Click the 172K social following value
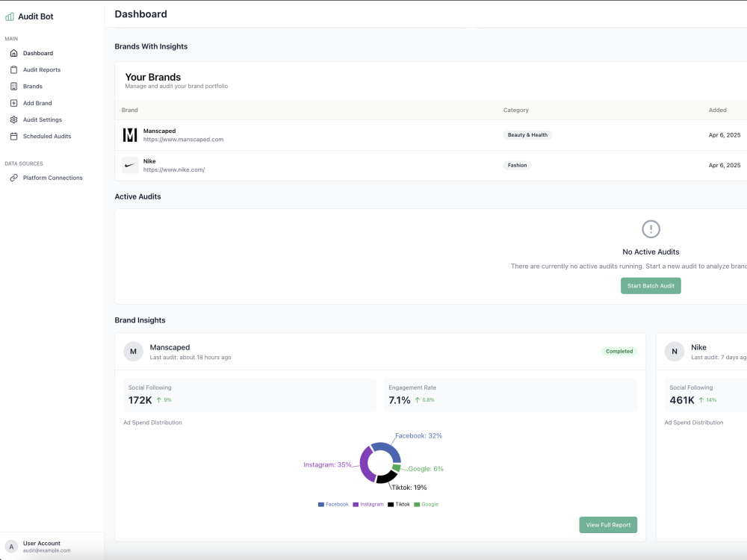 click(140, 400)
